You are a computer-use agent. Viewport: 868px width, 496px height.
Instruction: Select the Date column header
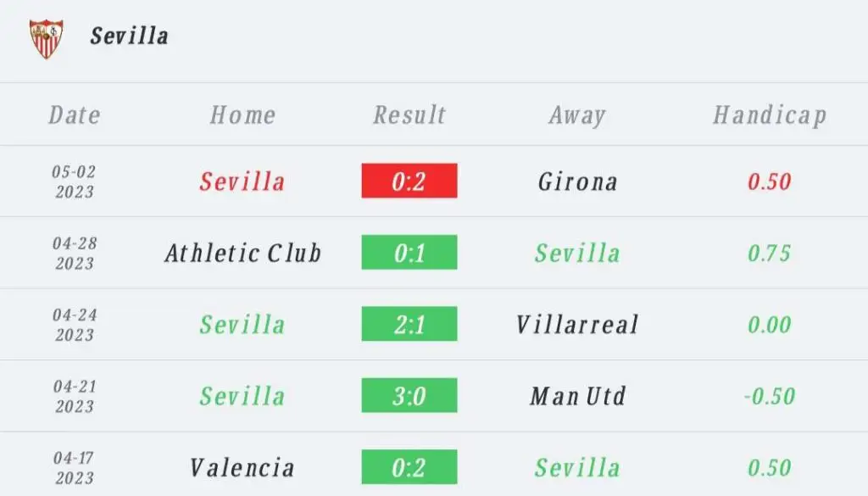click(75, 115)
